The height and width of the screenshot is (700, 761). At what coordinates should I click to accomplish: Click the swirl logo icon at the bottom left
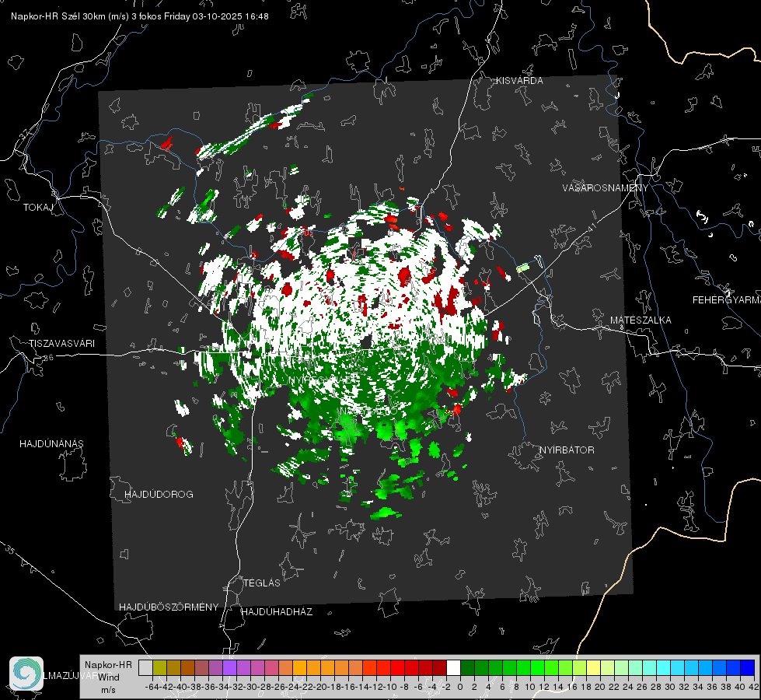pos(26,674)
